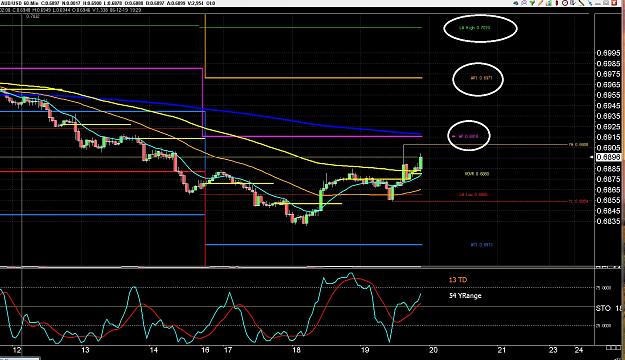The image size is (625, 360).
Task: Click date 14 on the time axis
Action: [x=154, y=350]
